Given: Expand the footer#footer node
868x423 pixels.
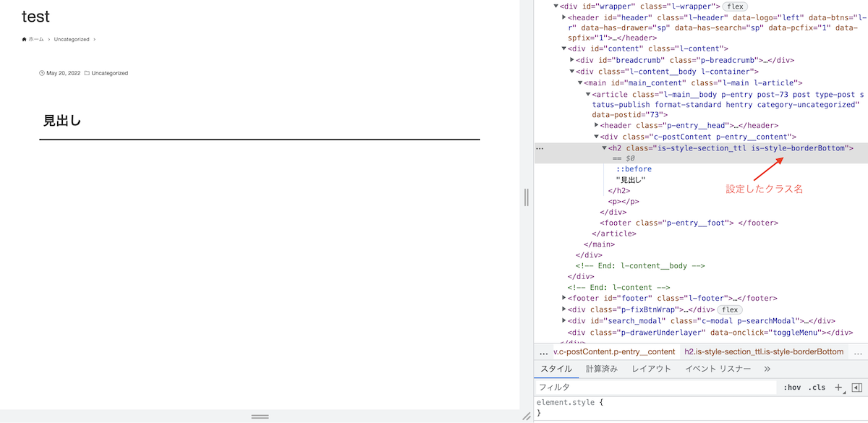Looking at the screenshot, I should [x=564, y=298].
